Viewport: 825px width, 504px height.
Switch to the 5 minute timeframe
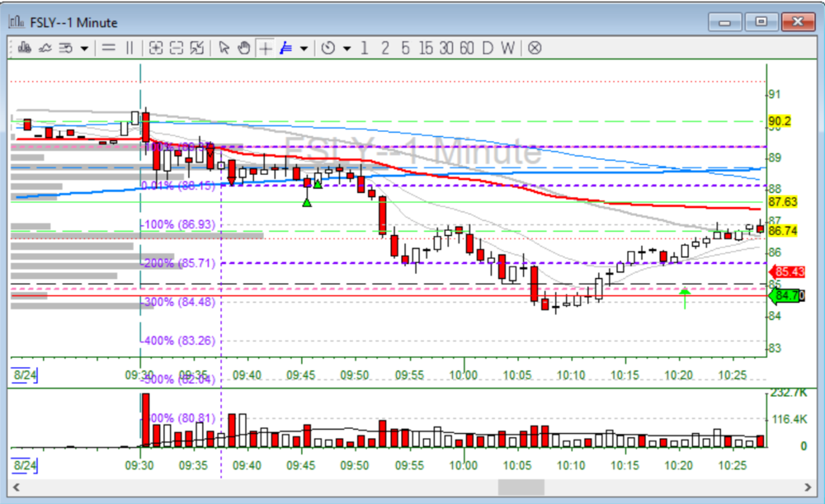pos(405,48)
